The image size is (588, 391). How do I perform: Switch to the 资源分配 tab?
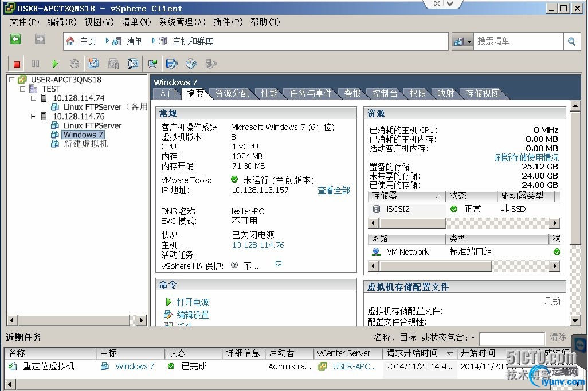[232, 93]
